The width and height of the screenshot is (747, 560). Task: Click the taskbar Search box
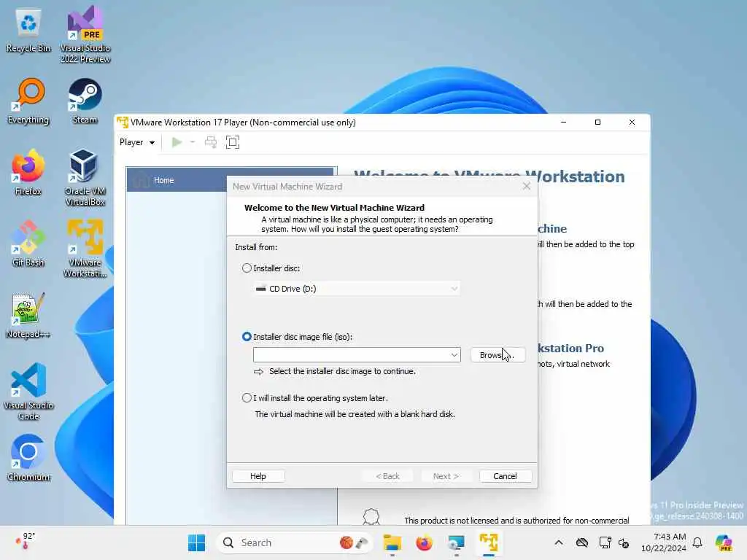[295, 542]
